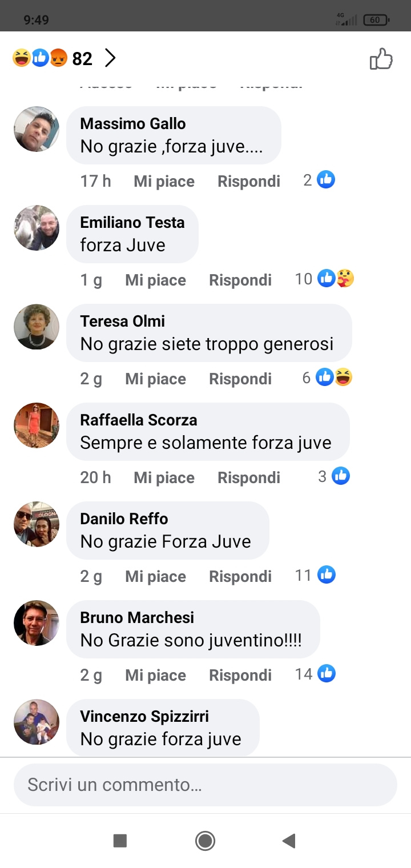Screen dimensions: 411x868
Task: Like Massimo Gallo's comment with Mi piace
Action: tap(164, 181)
